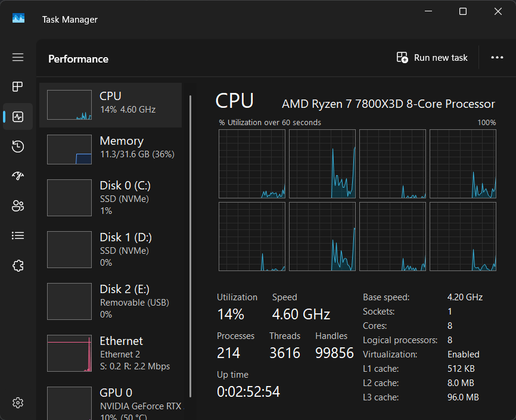Open the Users page icon
This screenshot has height=420, width=516.
tap(18, 206)
